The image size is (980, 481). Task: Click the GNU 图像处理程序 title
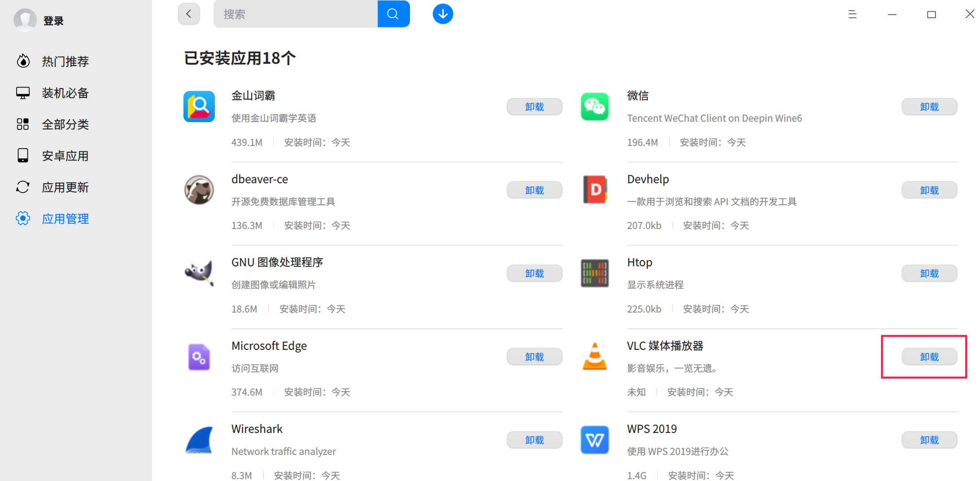(277, 262)
